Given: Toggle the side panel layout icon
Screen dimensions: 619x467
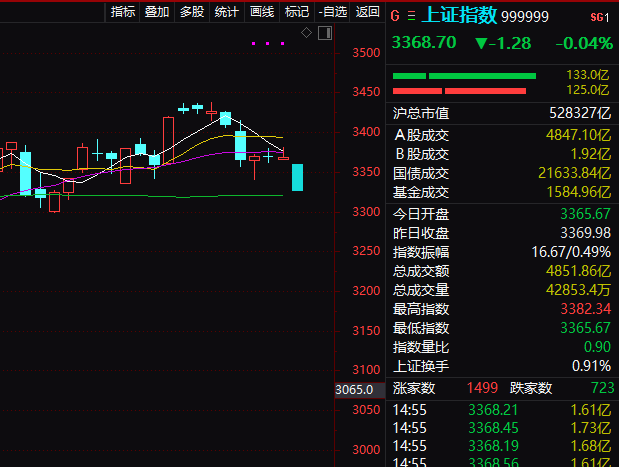Looking at the screenshot, I should [325, 33].
